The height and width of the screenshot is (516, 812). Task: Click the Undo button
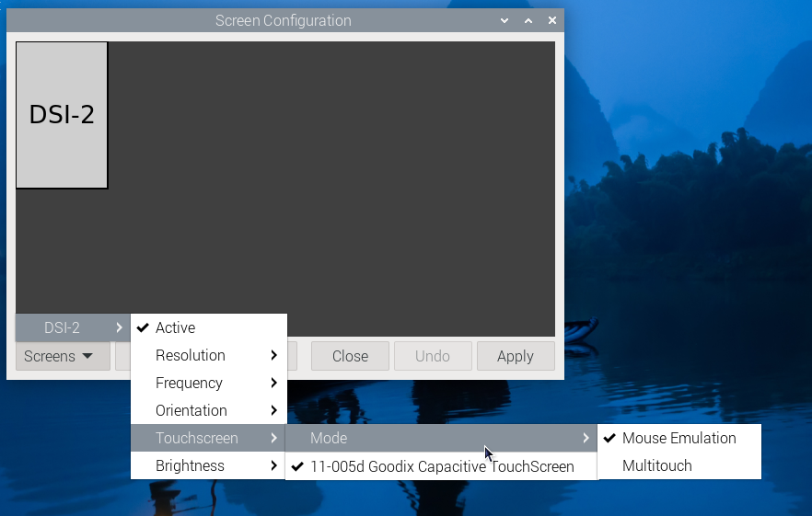(433, 356)
